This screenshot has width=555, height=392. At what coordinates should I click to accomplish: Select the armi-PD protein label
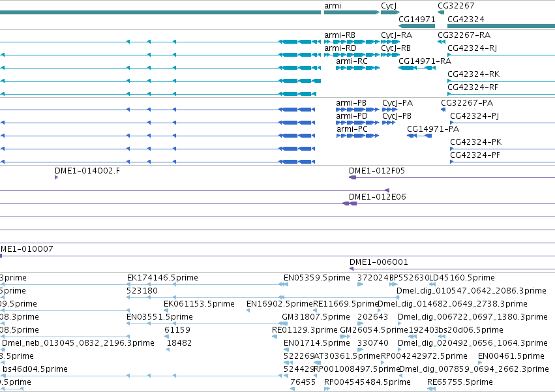pos(352,116)
